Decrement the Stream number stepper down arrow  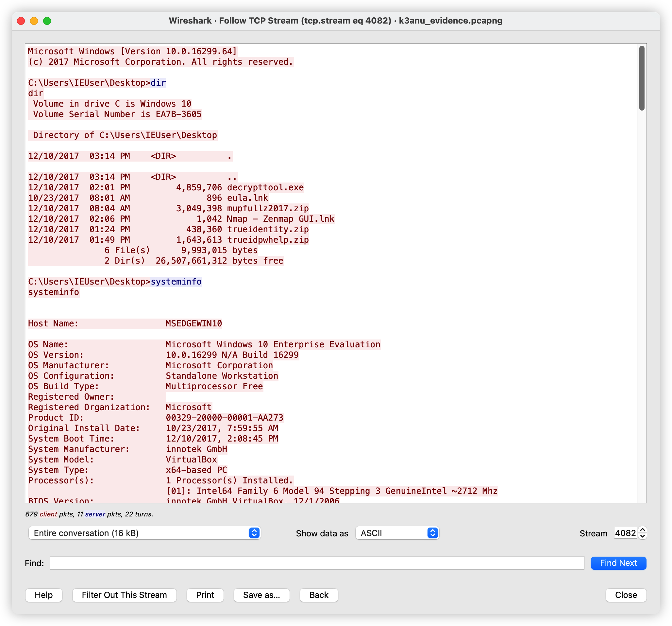pos(643,536)
